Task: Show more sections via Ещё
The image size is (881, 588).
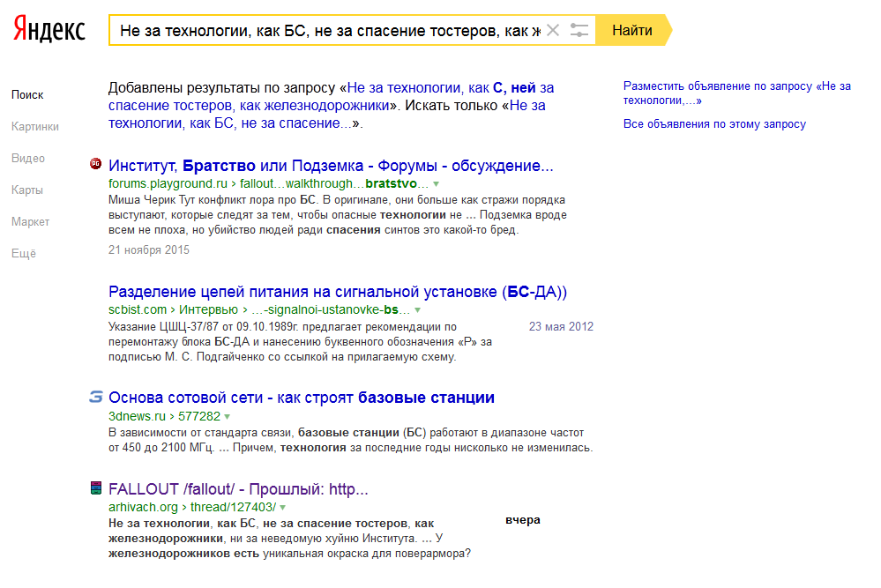Action: [24, 253]
